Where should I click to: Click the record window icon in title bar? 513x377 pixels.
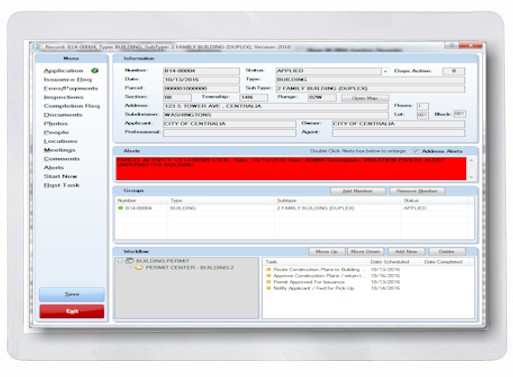point(36,47)
